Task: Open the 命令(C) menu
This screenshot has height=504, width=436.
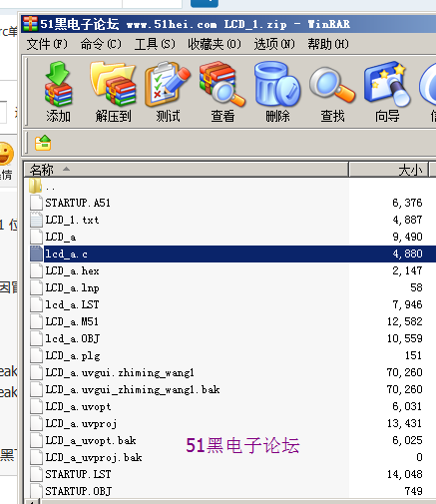Action: point(101,44)
